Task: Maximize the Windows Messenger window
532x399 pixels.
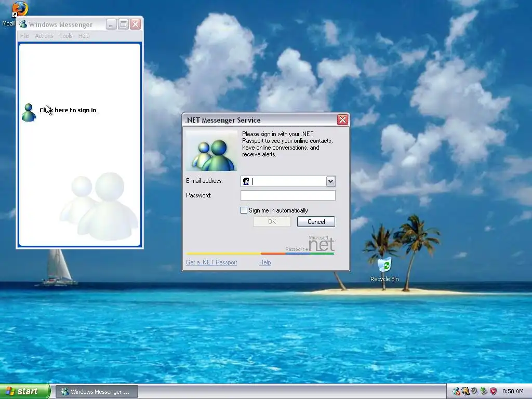Action: pos(123,24)
